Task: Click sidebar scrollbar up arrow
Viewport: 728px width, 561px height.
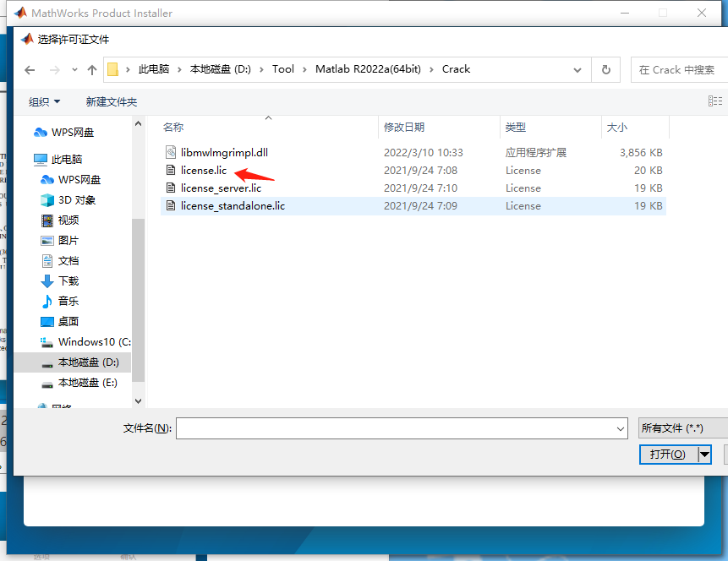Action: (138, 123)
